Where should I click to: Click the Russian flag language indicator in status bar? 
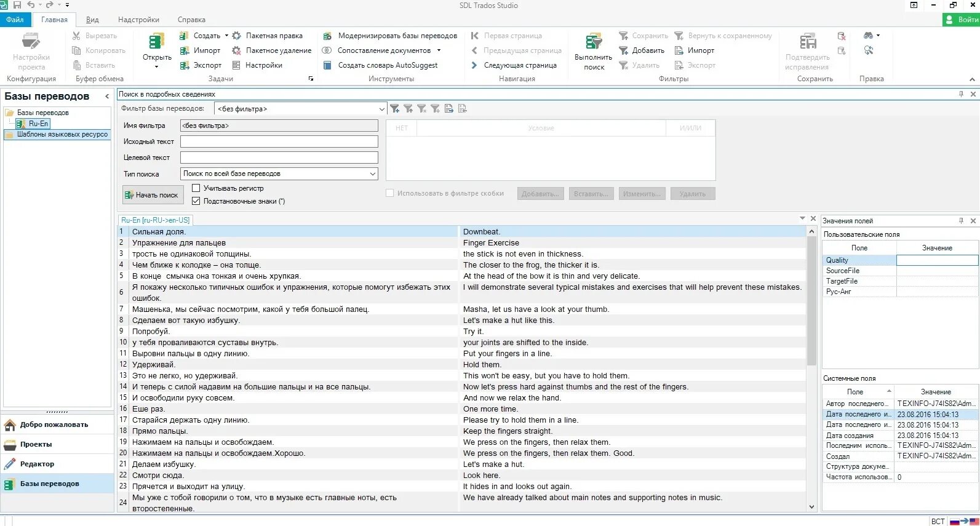(x=955, y=521)
